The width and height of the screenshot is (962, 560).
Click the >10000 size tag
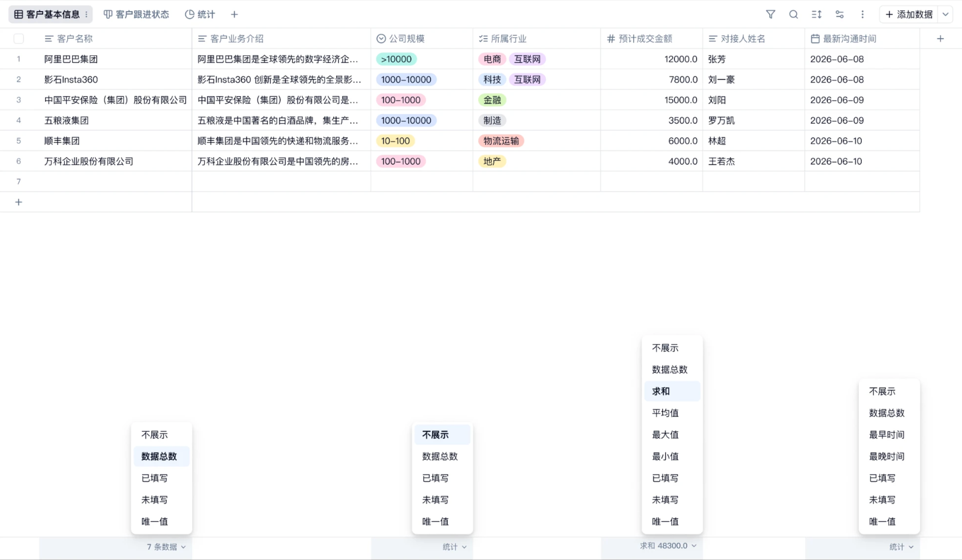[x=396, y=59]
